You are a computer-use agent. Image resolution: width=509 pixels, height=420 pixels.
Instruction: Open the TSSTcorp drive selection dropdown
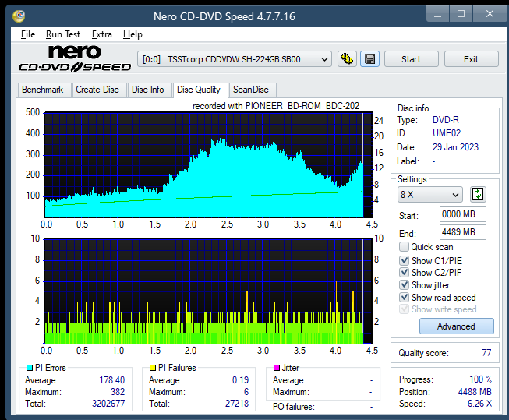click(235, 59)
